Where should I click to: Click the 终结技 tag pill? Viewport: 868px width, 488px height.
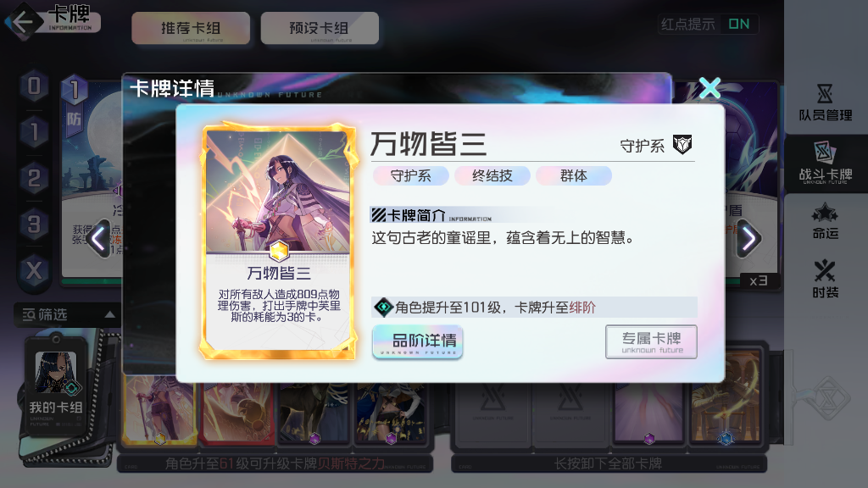492,176
